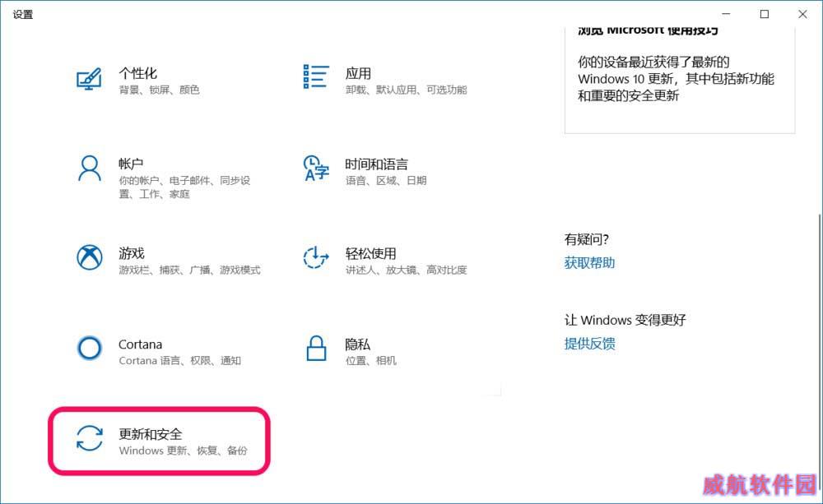This screenshot has width=823, height=504.
Task: Click the Personalization paintbrush monitor icon
Action: pos(89,79)
